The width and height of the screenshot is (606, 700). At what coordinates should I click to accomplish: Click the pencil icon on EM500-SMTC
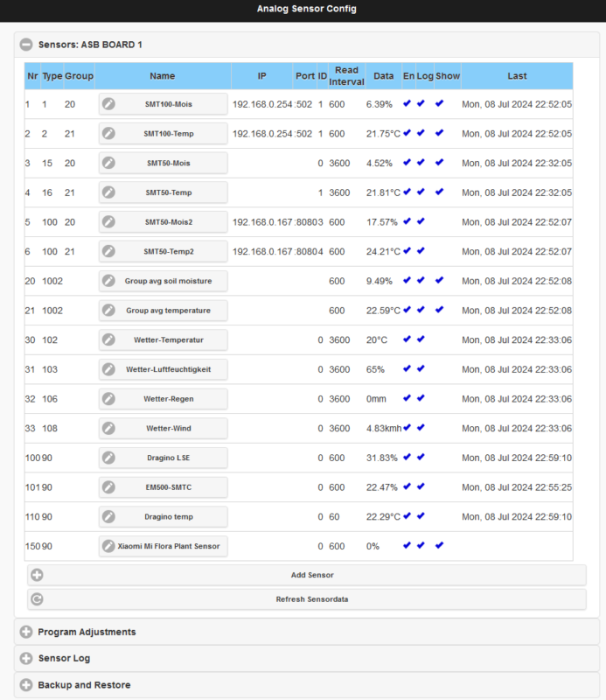(x=108, y=487)
